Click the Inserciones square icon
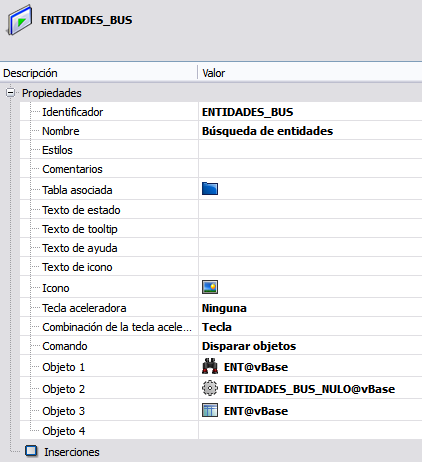This screenshot has height=469, width=422. [32, 451]
